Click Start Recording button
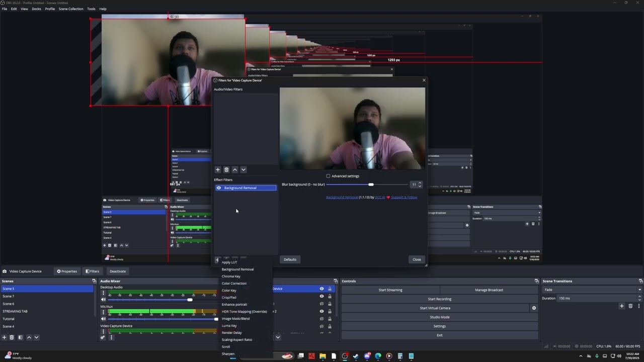 [439, 299]
